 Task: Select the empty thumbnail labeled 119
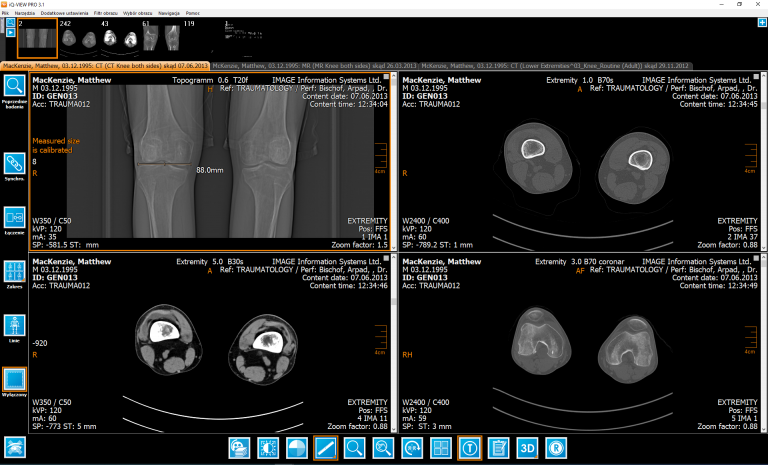(202, 39)
